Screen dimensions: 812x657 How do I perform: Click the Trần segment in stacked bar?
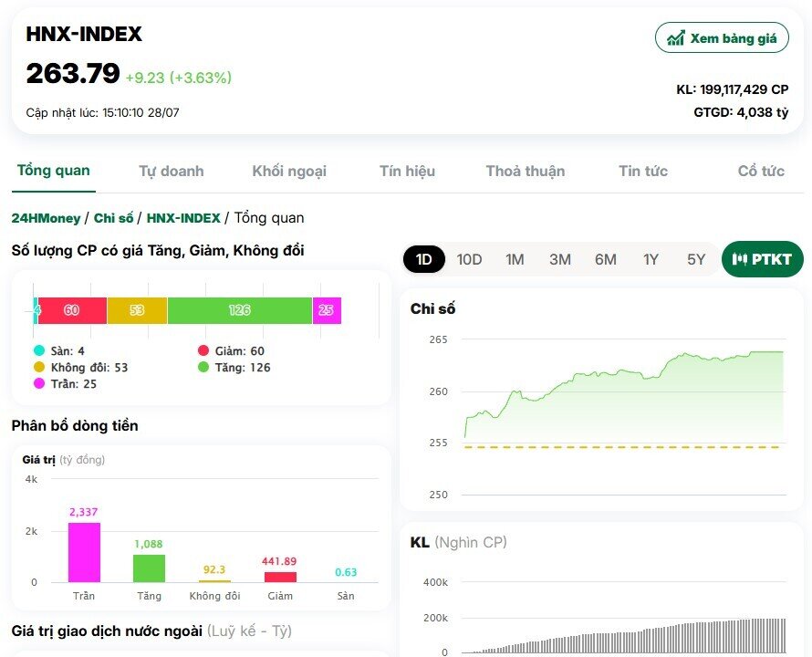pyautogui.click(x=327, y=310)
